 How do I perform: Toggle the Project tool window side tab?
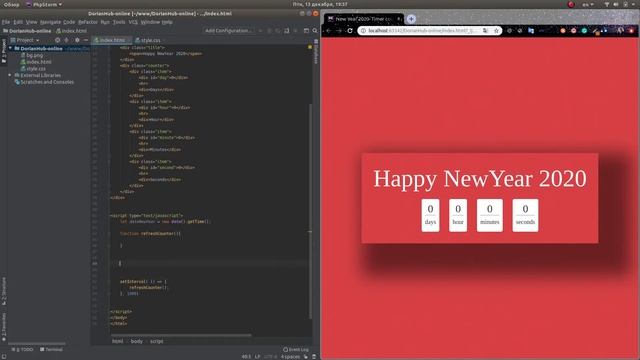point(4,51)
